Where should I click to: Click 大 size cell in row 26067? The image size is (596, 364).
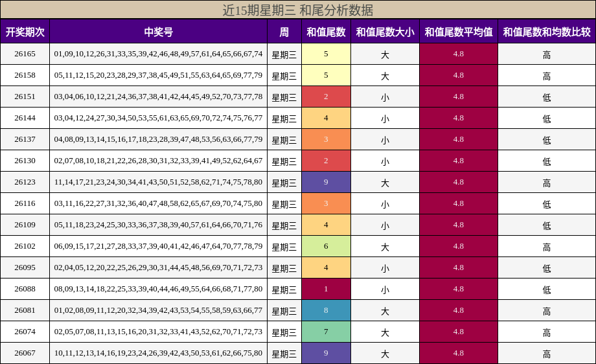[x=385, y=354]
